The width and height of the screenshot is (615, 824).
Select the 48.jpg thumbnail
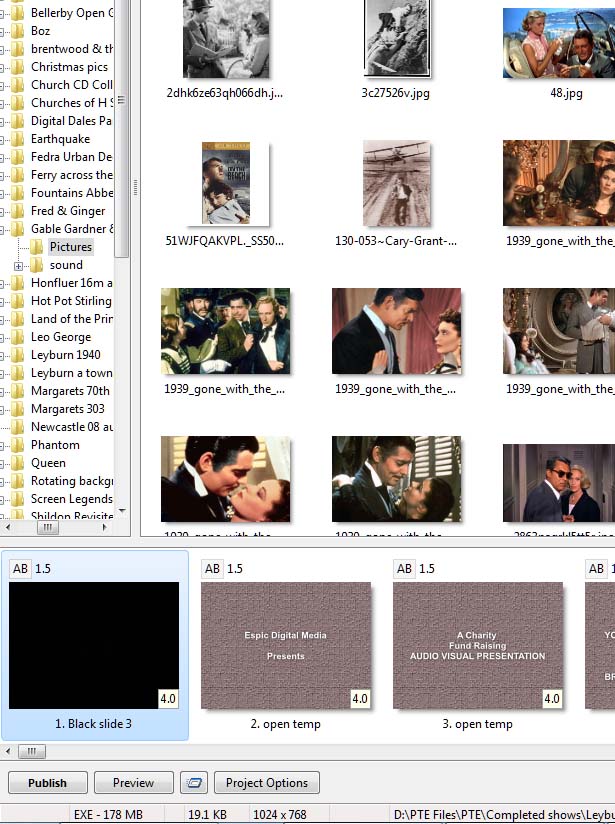[x=559, y=43]
